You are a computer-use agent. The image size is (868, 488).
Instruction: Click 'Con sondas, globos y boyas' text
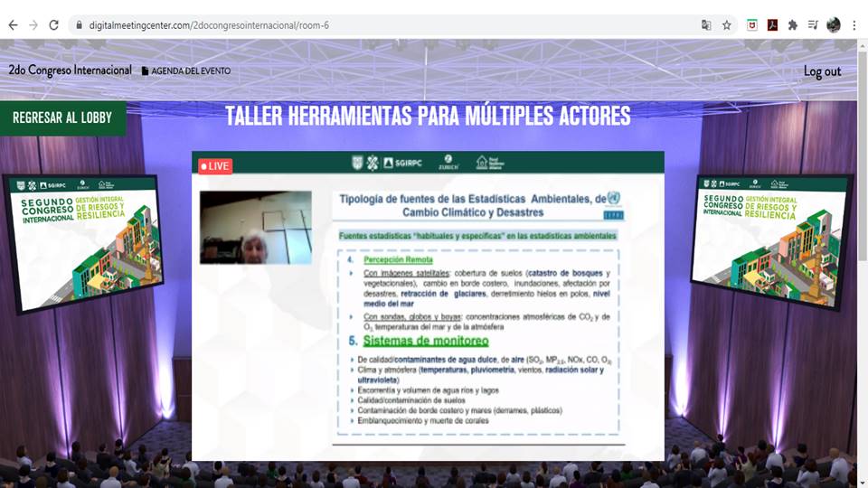click(x=412, y=317)
